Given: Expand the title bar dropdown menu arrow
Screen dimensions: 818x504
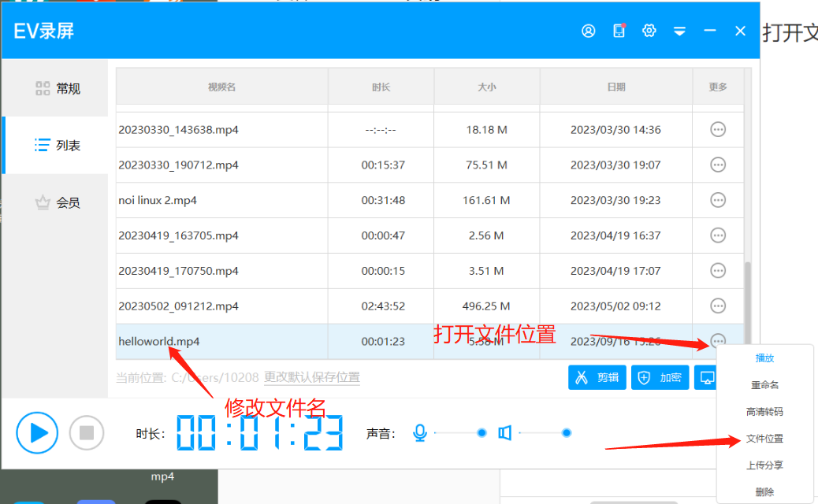Looking at the screenshot, I should (679, 31).
